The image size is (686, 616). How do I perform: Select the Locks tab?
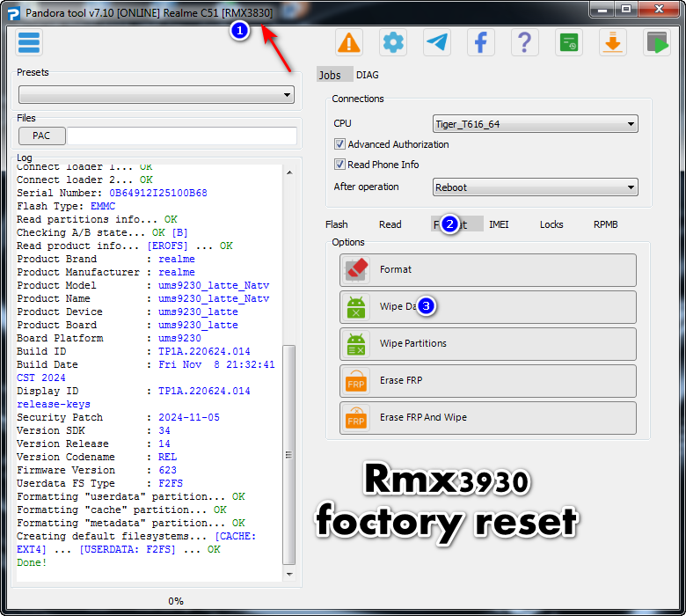click(x=551, y=224)
